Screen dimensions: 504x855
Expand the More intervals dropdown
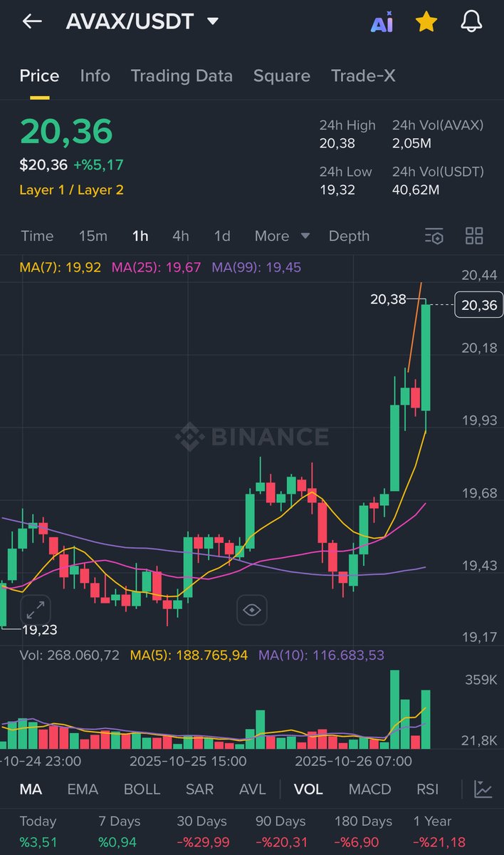282,236
